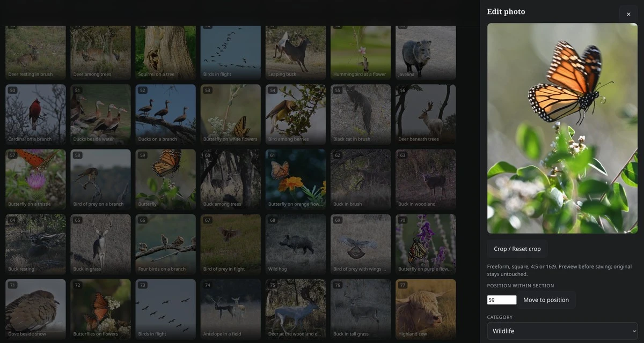This screenshot has height=343, width=644.
Task: Open photo 74 Antelope in a field
Action: coord(231,309)
